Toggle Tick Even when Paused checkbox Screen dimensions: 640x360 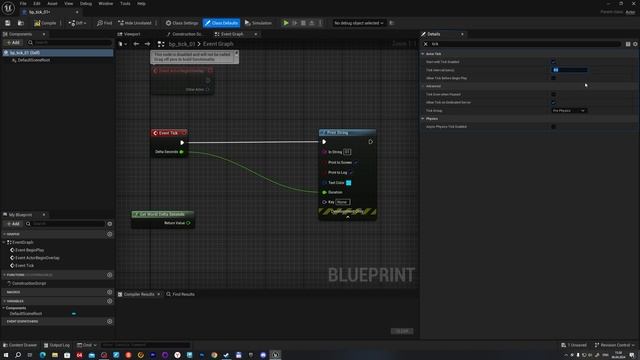[x=553, y=94]
